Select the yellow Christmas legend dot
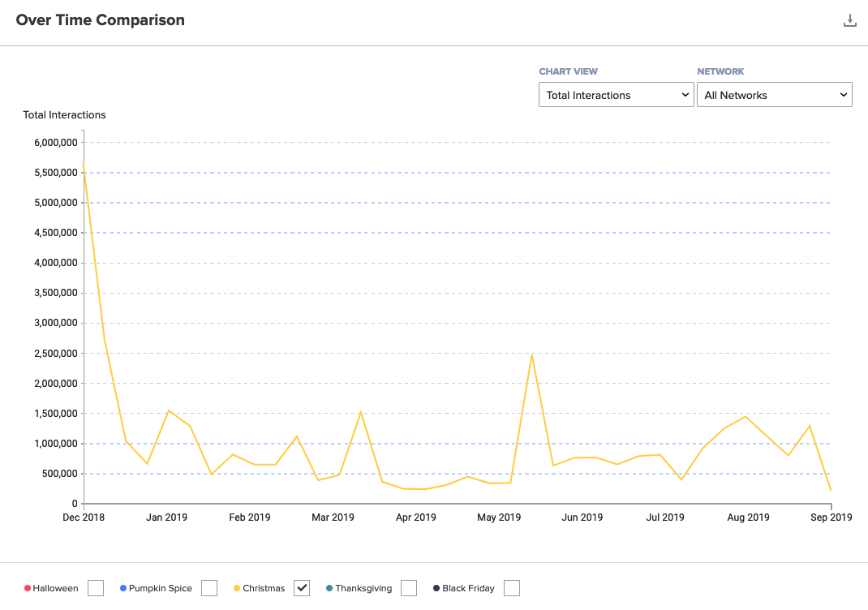This screenshot has width=868, height=610. pyautogui.click(x=237, y=588)
